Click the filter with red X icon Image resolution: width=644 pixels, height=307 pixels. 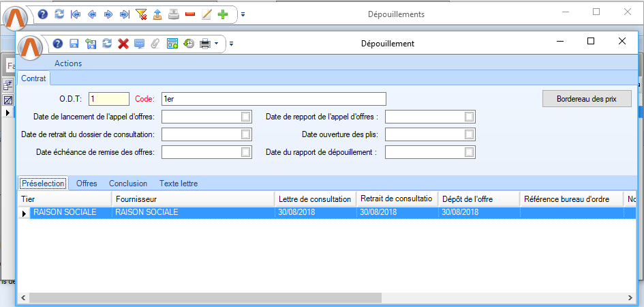tap(141, 14)
